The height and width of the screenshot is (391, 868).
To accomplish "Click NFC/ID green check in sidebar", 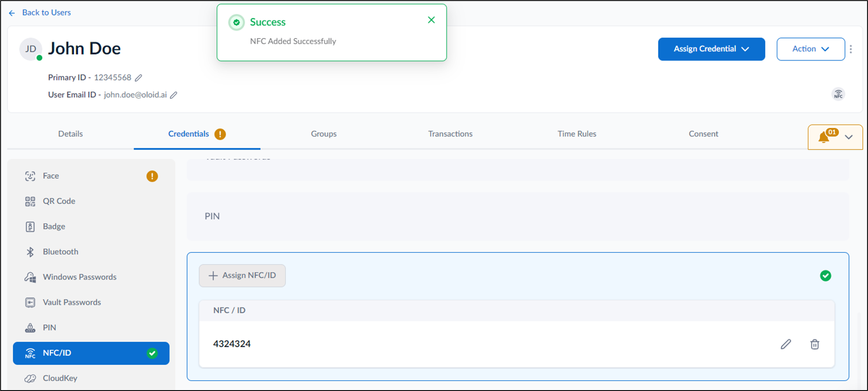I will [152, 353].
